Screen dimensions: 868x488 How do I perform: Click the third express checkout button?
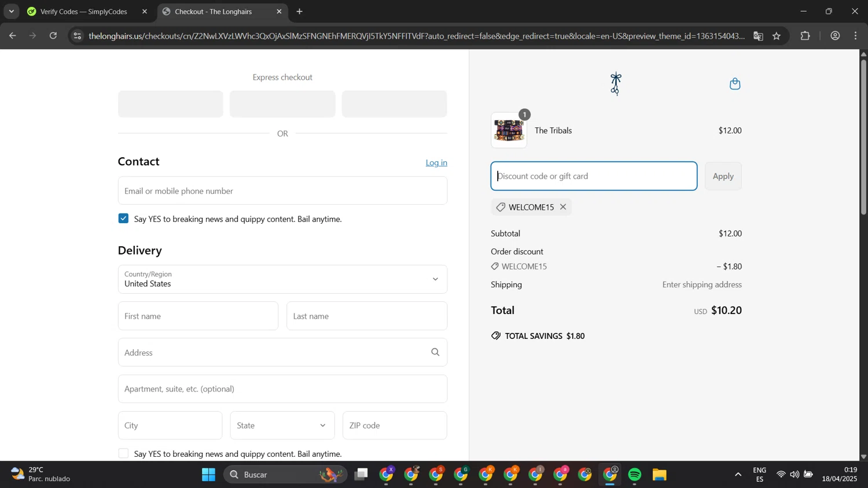394,104
